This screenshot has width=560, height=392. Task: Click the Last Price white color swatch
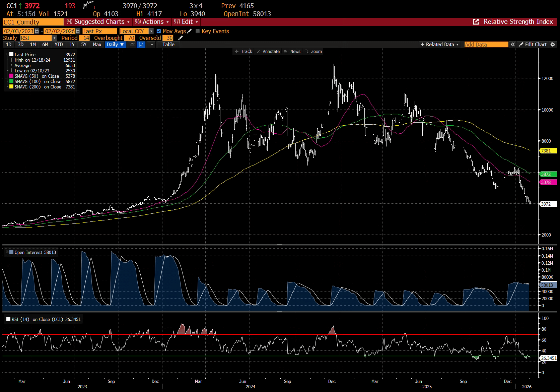tap(11, 55)
